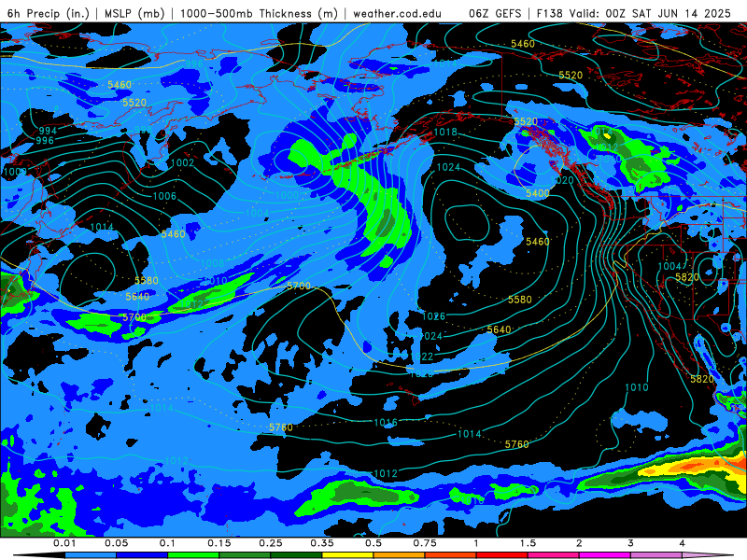Click the 1018 isobar label
The image size is (747, 560).
[445, 132]
